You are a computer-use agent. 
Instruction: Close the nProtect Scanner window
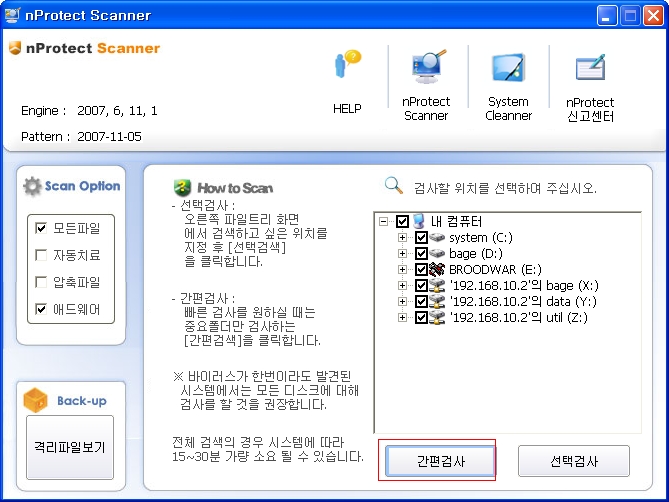(x=653, y=16)
